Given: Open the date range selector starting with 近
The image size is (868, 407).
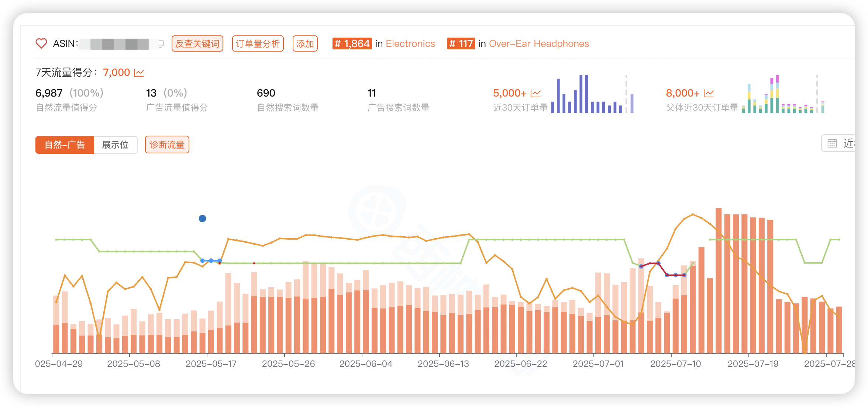Looking at the screenshot, I should [x=848, y=143].
